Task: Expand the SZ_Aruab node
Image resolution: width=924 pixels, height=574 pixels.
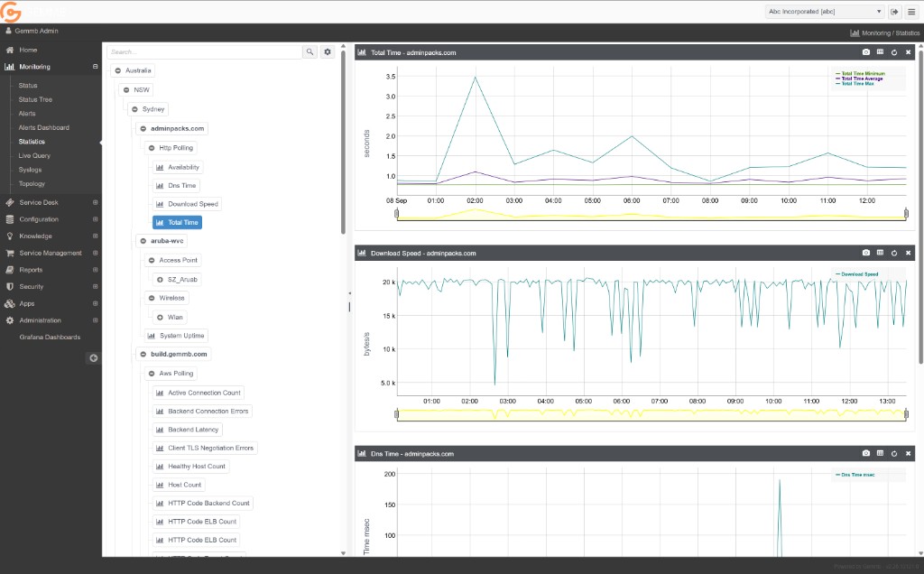Action: (x=160, y=280)
